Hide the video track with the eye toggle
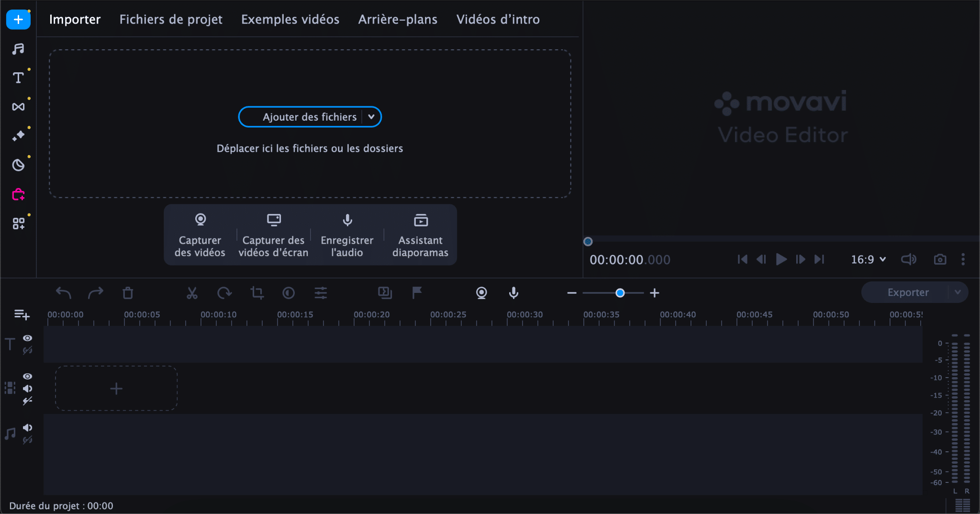 click(x=27, y=377)
